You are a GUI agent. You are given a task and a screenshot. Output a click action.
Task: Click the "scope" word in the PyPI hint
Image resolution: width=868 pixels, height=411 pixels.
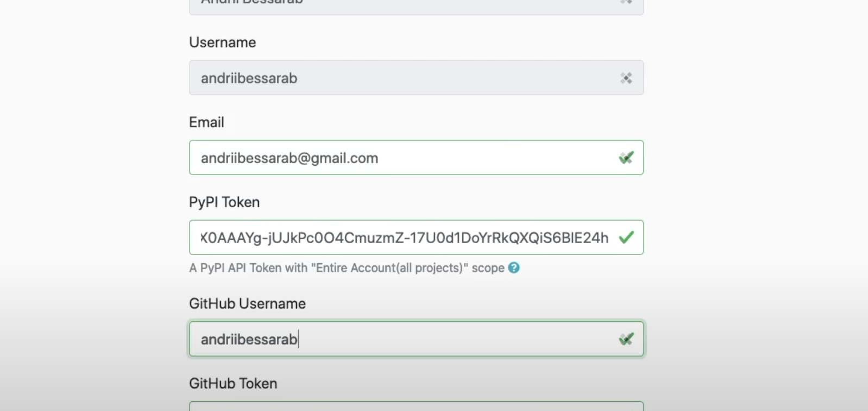tap(488, 268)
